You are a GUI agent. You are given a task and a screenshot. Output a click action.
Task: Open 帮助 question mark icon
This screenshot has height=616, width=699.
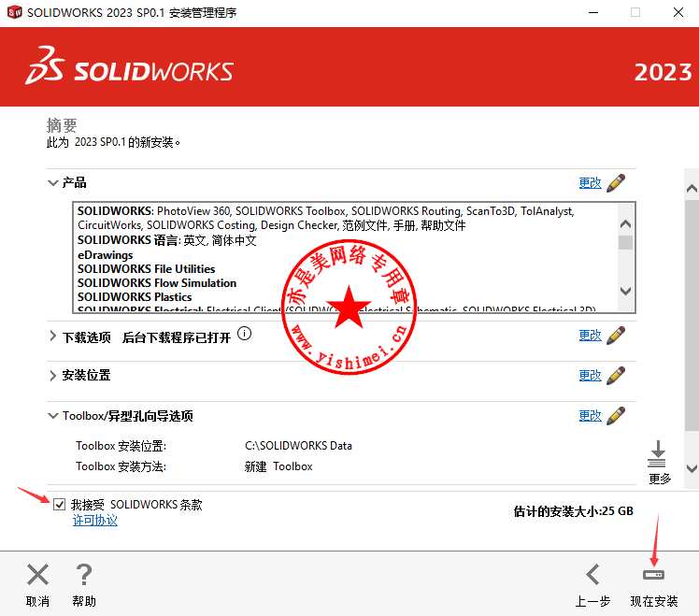click(x=84, y=574)
